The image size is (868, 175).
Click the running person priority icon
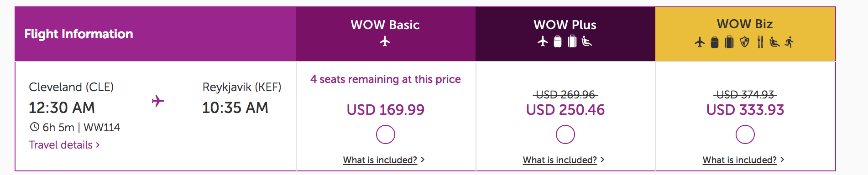[789, 42]
